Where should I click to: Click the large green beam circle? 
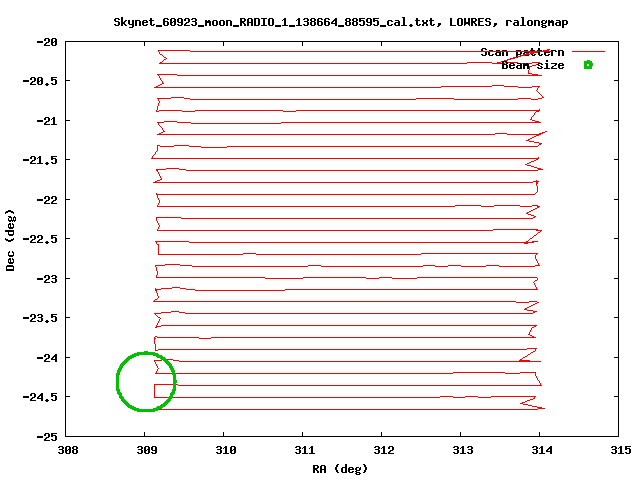(x=146, y=382)
